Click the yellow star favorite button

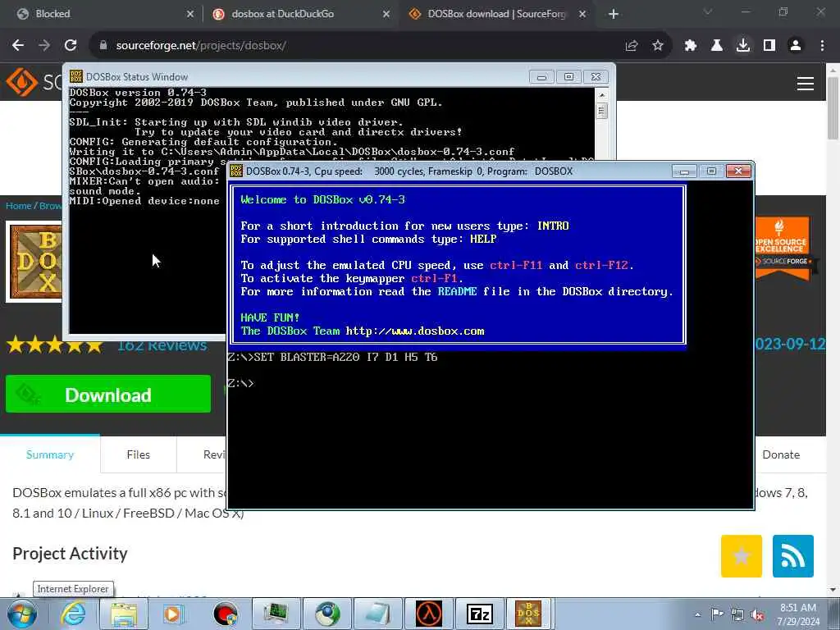pyautogui.click(x=742, y=556)
